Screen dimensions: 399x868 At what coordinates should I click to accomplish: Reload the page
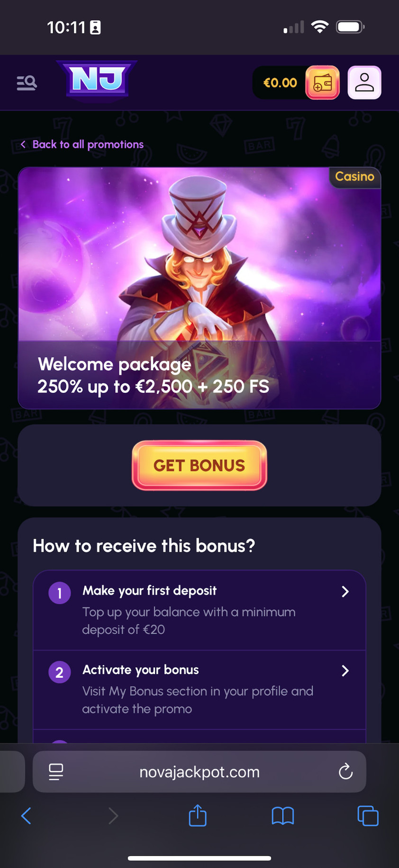(x=346, y=771)
